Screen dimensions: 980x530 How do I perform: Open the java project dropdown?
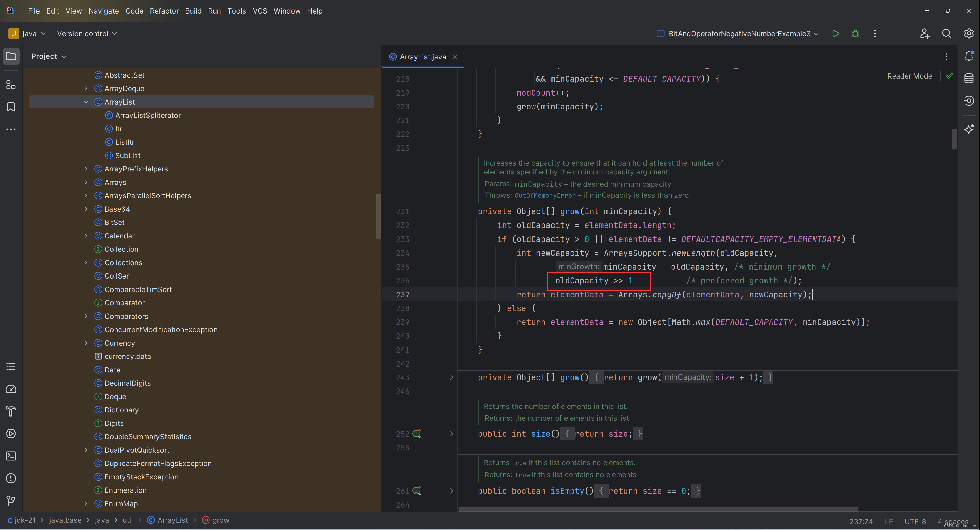(27, 33)
